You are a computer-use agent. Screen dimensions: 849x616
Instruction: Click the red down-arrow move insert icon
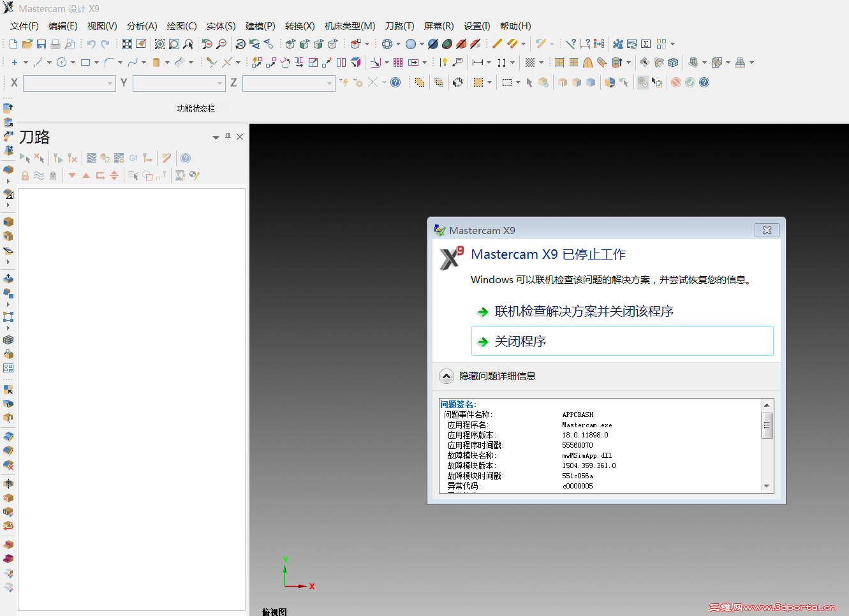(72, 175)
